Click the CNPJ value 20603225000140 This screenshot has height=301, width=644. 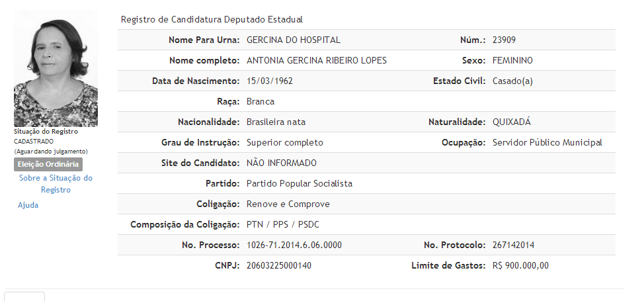pyautogui.click(x=279, y=266)
